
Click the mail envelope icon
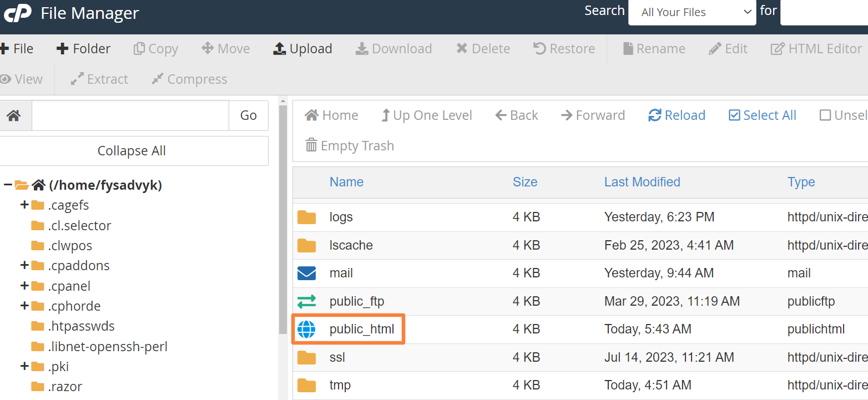coord(306,273)
